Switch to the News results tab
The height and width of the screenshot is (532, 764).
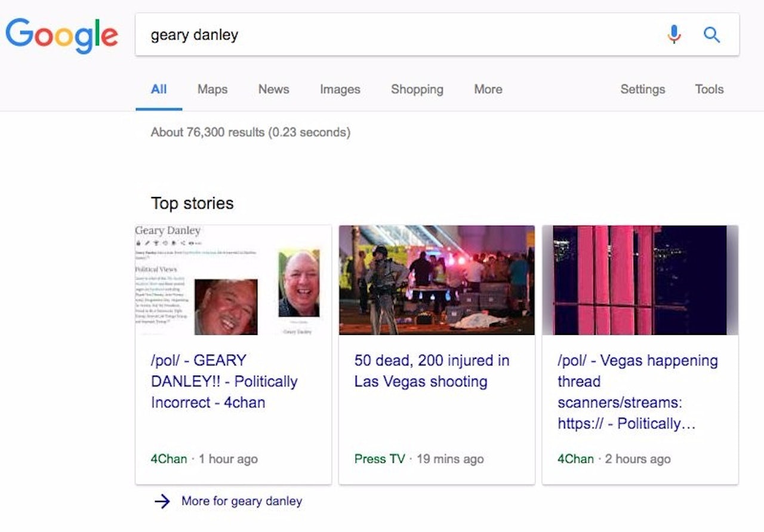click(x=273, y=89)
